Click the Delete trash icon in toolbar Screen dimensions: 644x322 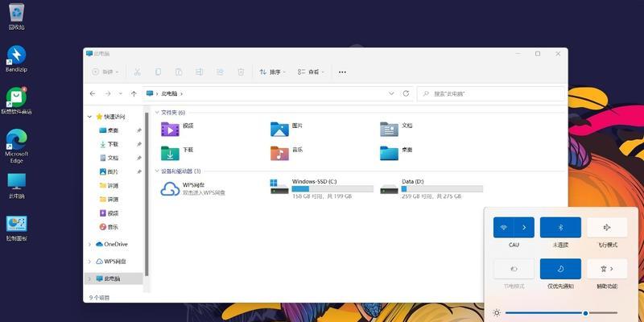pos(241,72)
